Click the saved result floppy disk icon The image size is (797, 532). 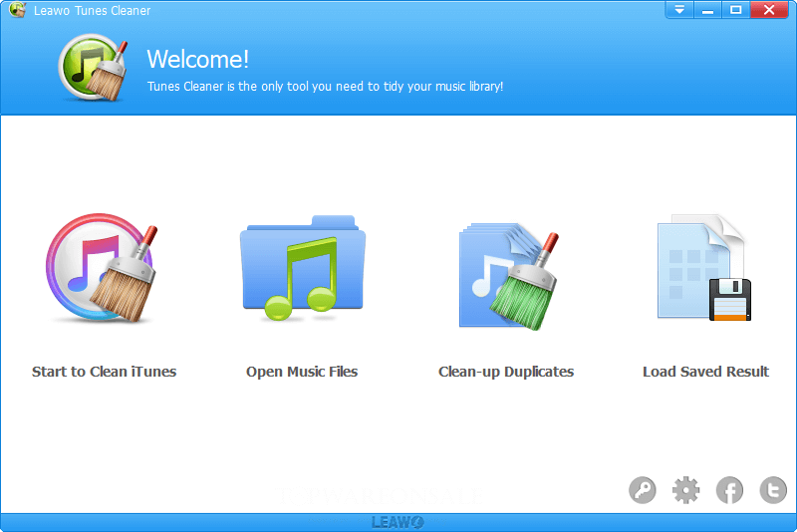click(704, 268)
